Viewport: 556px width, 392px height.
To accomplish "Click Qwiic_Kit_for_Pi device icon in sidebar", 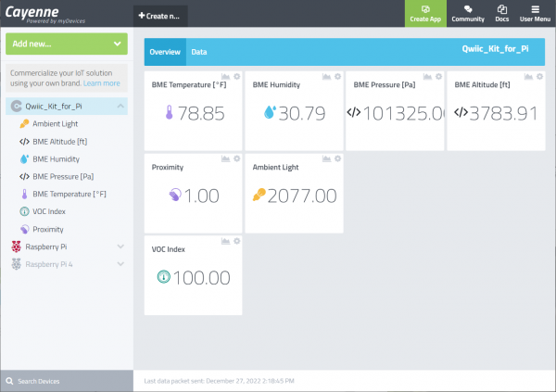I will point(17,106).
